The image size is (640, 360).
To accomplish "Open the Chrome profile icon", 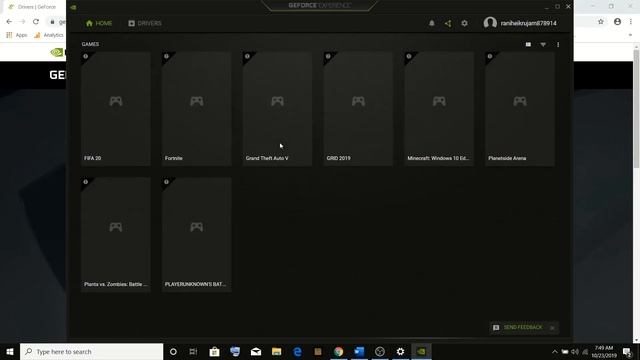I will (x=617, y=22).
